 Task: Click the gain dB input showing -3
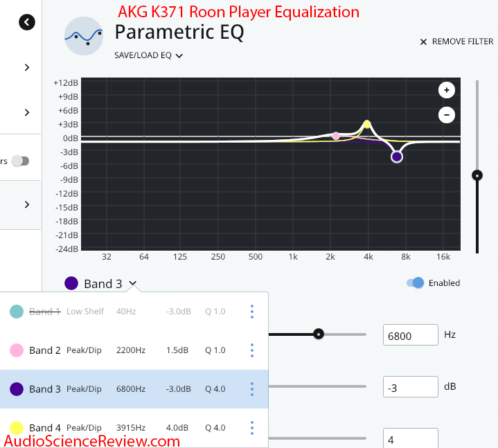point(410,387)
